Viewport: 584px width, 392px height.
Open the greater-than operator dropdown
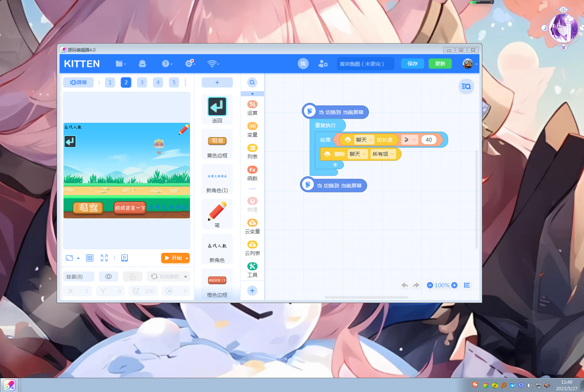tap(410, 140)
